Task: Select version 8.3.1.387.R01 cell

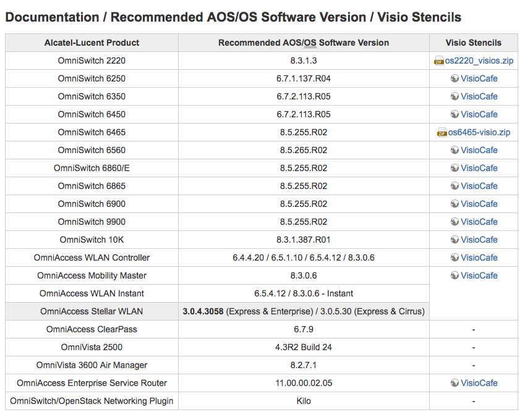Action: click(x=304, y=240)
